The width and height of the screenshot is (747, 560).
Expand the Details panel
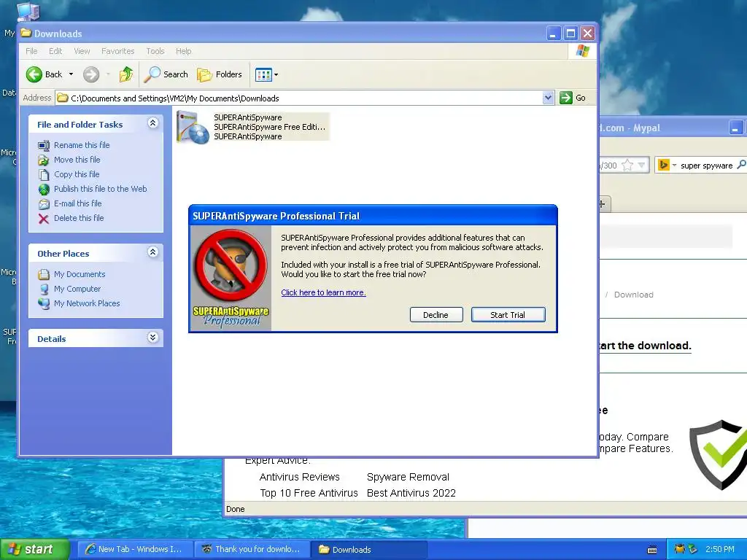pyautogui.click(x=152, y=338)
